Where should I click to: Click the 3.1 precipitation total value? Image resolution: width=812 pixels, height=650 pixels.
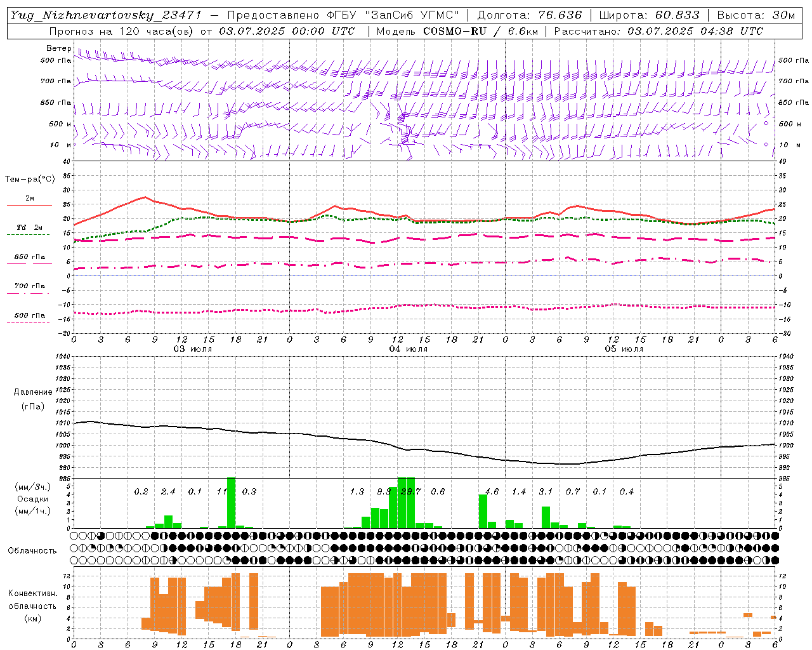tap(546, 491)
